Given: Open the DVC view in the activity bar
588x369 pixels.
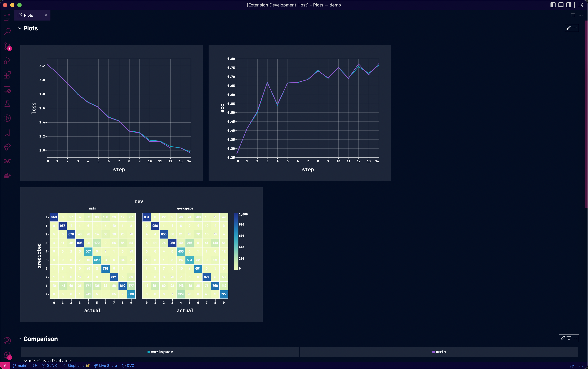Looking at the screenshot, I should pos(7,161).
